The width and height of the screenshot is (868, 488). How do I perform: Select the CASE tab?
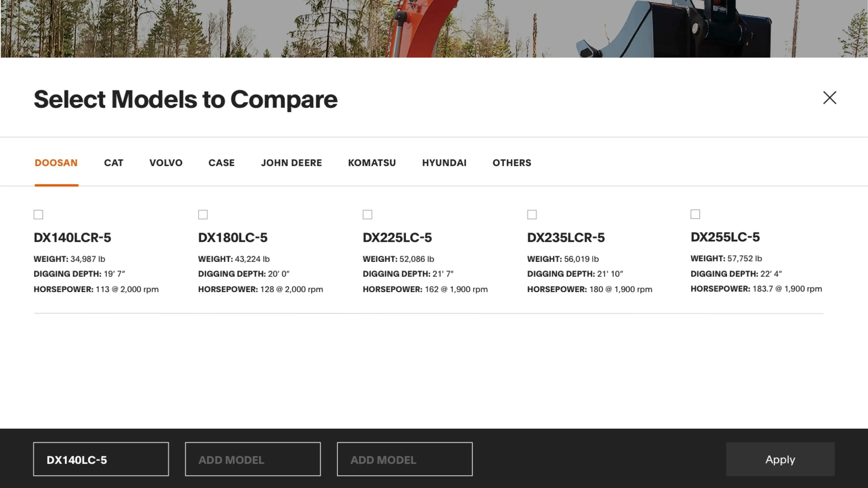222,163
